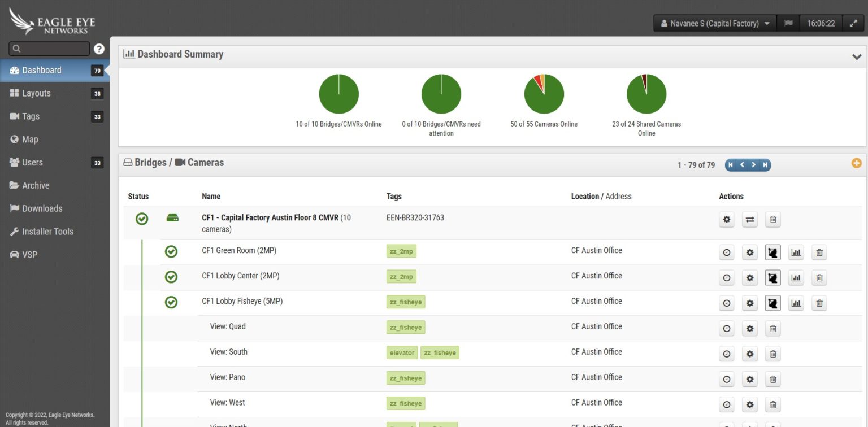Screen dimensions: 868x427
Task: Toggle preview video for CF1 Lobby Fisheye
Action: pyautogui.click(x=772, y=303)
